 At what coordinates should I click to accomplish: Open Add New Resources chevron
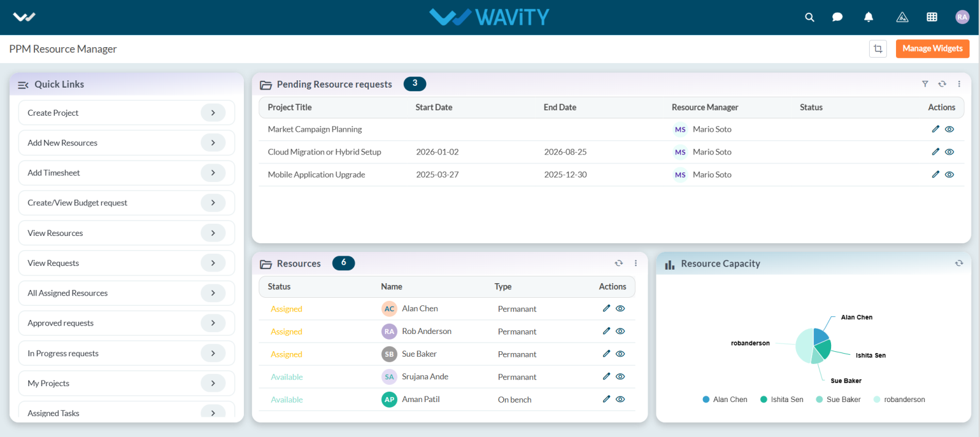[213, 143]
